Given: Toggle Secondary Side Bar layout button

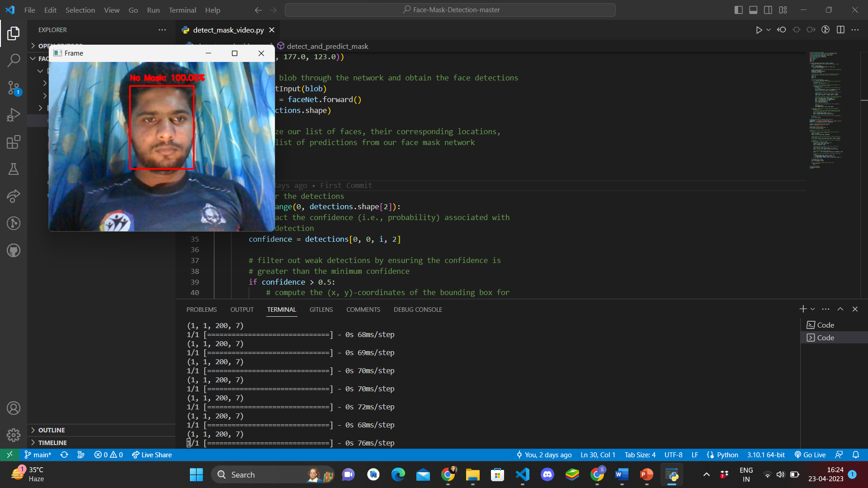Looking at the screenshot, I should pos(768,10).
